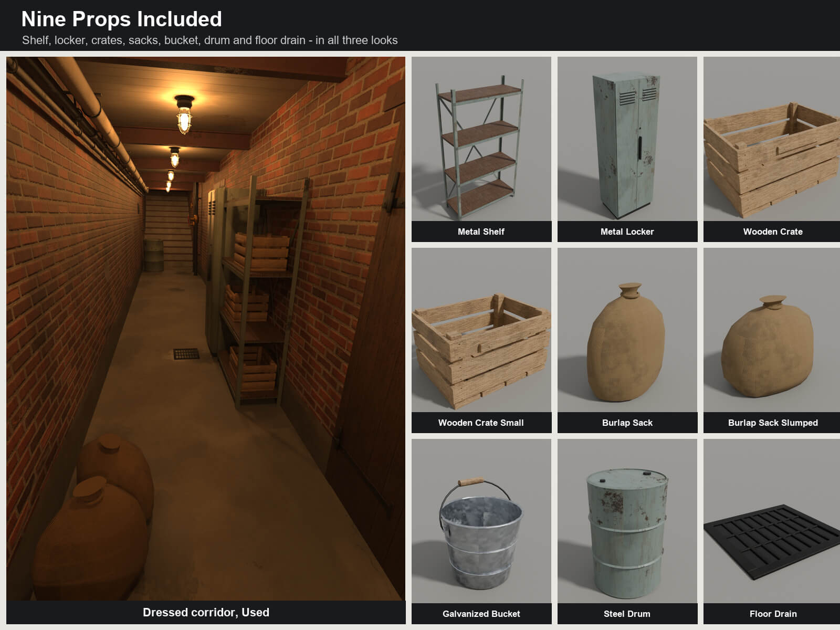
Task: Click the 'Galvanized Bucket' caption
Action: click(x=481, y=614)
